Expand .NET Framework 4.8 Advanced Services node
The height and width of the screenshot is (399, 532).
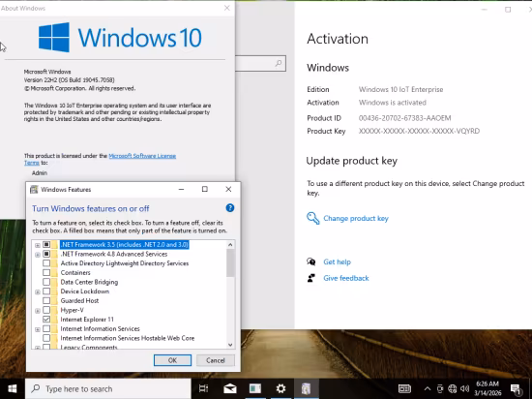coord(38,255)
